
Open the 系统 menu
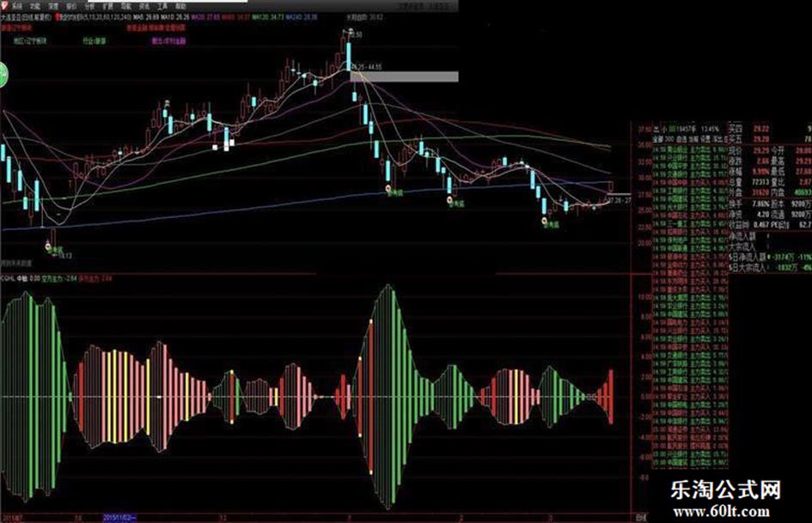pyautogui.click(x=17, y=6)
